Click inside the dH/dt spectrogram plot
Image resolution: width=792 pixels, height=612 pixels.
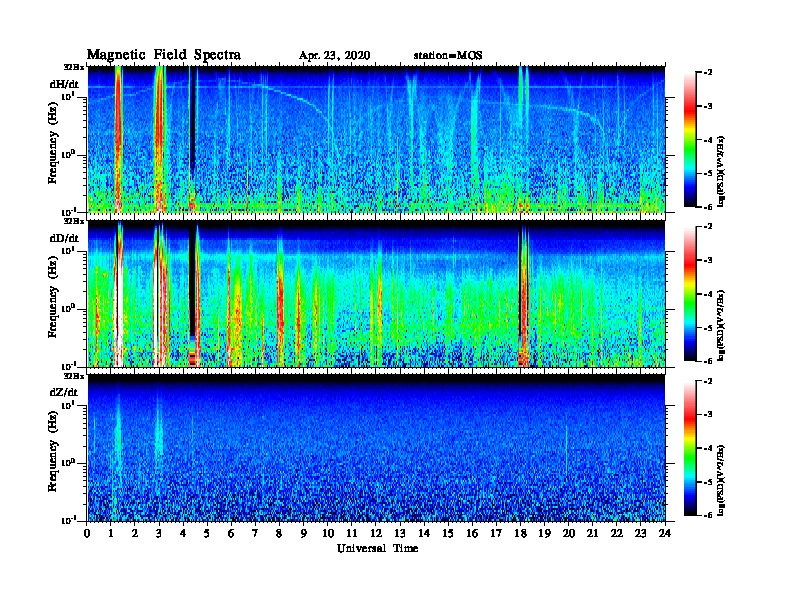[376, 139]
